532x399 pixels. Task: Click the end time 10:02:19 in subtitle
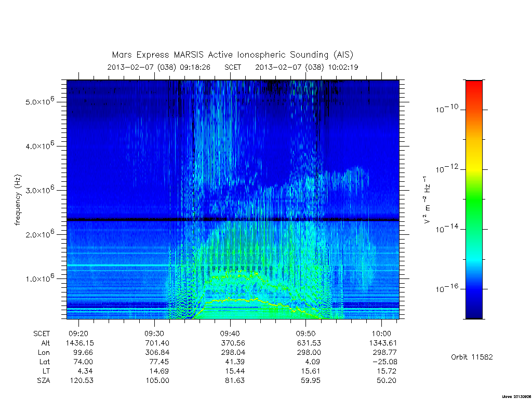click(x=343, y=67)
